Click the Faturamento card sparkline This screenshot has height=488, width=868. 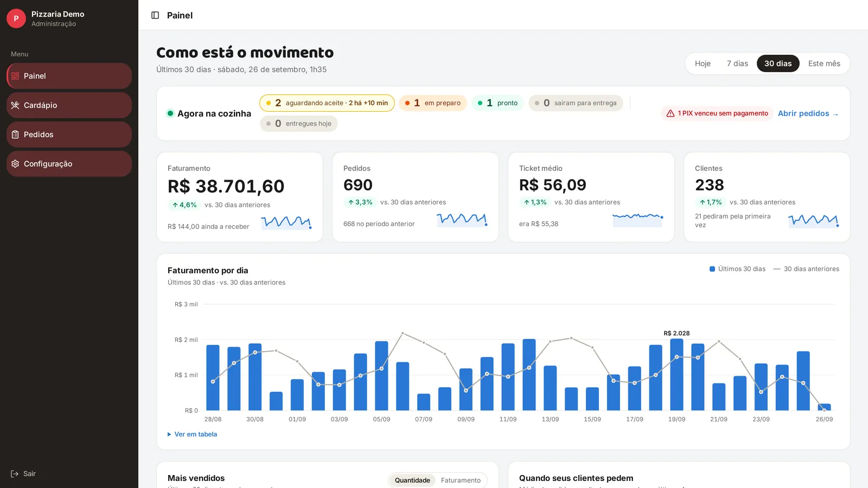(286, 222)
